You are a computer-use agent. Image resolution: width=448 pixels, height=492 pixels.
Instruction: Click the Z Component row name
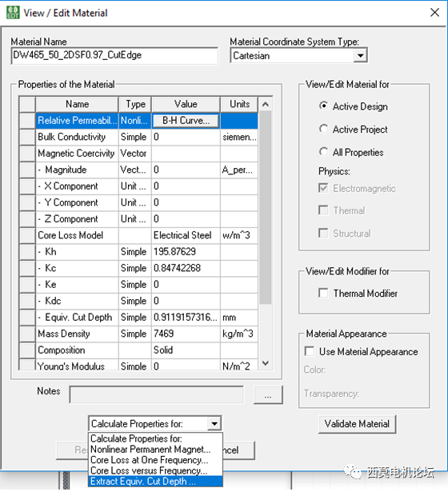pyautogui.click(x=77, y=218)
